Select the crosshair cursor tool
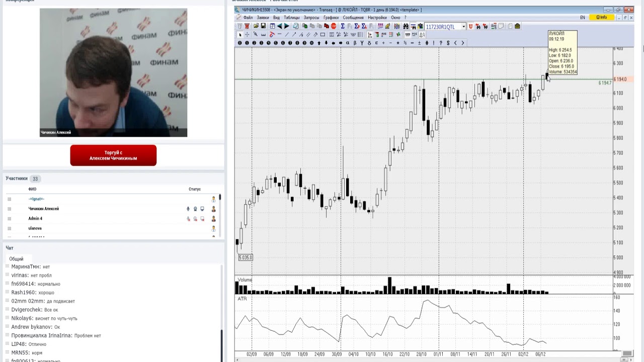This screenshot has width=644, height=362. [247, 35]
